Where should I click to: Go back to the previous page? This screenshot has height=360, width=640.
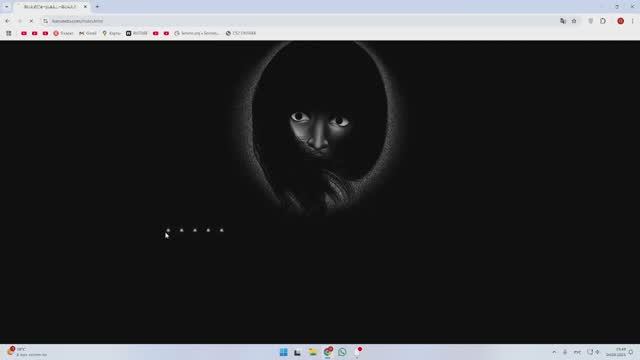pos(8,21)
